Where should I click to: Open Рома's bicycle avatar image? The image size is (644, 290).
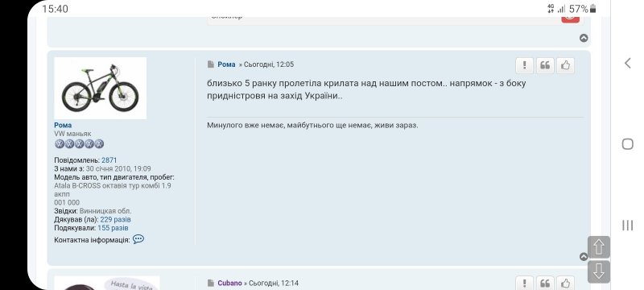tap(101, 88)
